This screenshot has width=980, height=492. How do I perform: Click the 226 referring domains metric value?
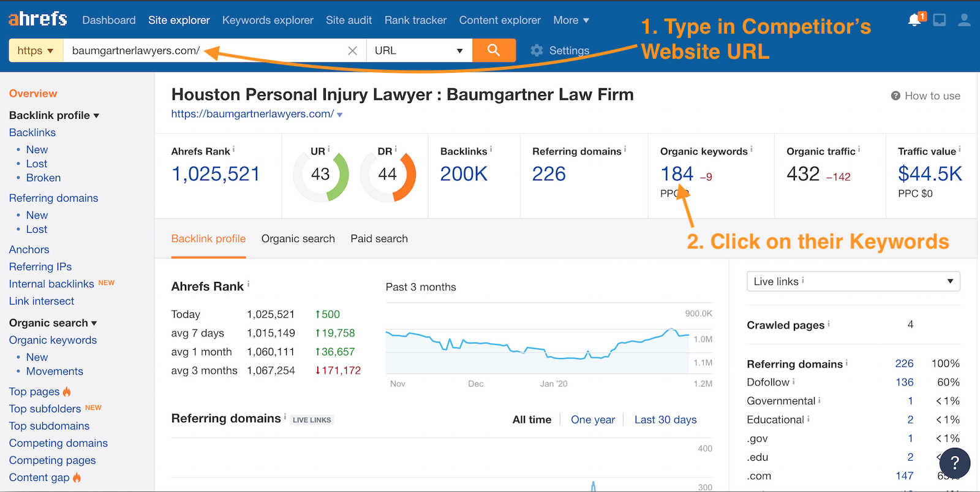(549, 174)
